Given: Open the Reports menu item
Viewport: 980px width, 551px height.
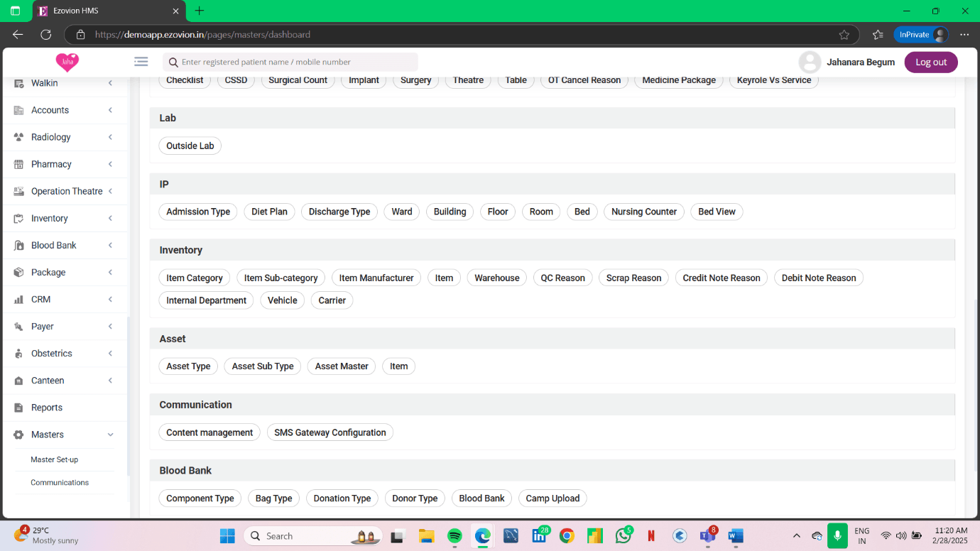Looking at the screenshot, I should tap(47, 408).
